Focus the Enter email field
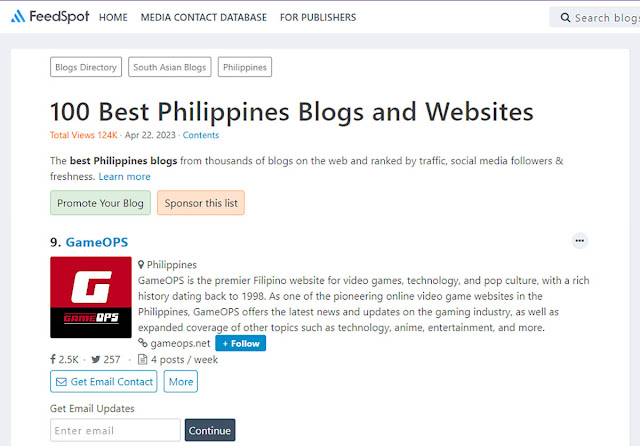 click(x=115, y=430)
